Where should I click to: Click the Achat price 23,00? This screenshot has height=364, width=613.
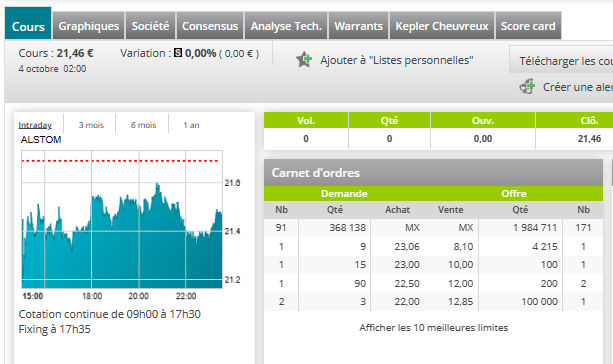[407, 265]
